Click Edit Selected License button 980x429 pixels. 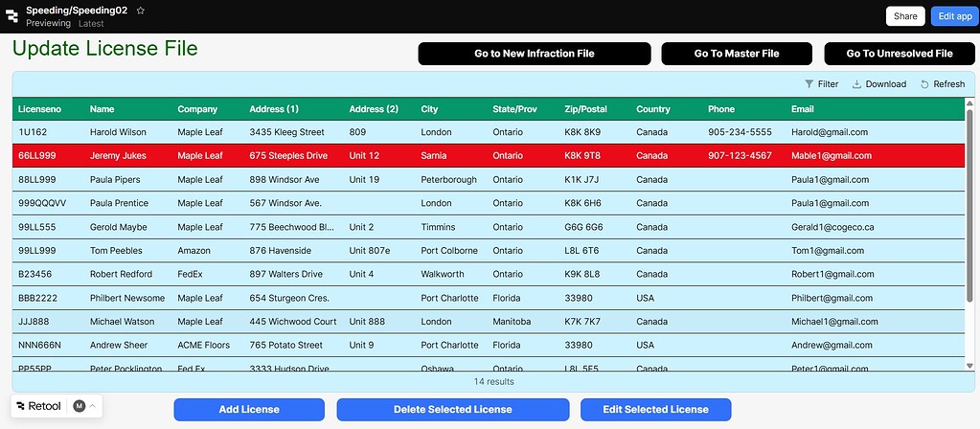[x=655, y=410]
